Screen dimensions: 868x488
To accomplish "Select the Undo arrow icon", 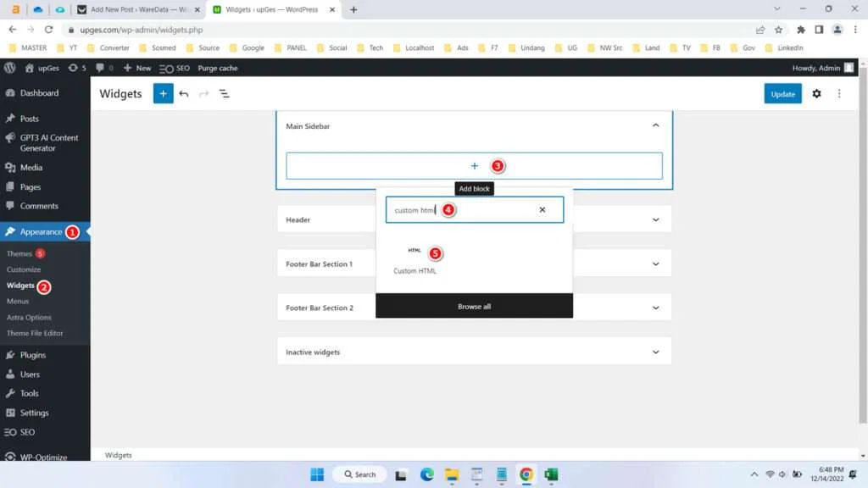I will (185, 93).
